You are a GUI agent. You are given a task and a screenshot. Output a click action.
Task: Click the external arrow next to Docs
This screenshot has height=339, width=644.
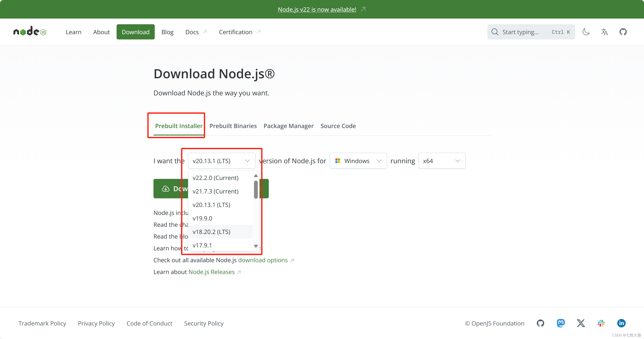click(x=205, y=32)
